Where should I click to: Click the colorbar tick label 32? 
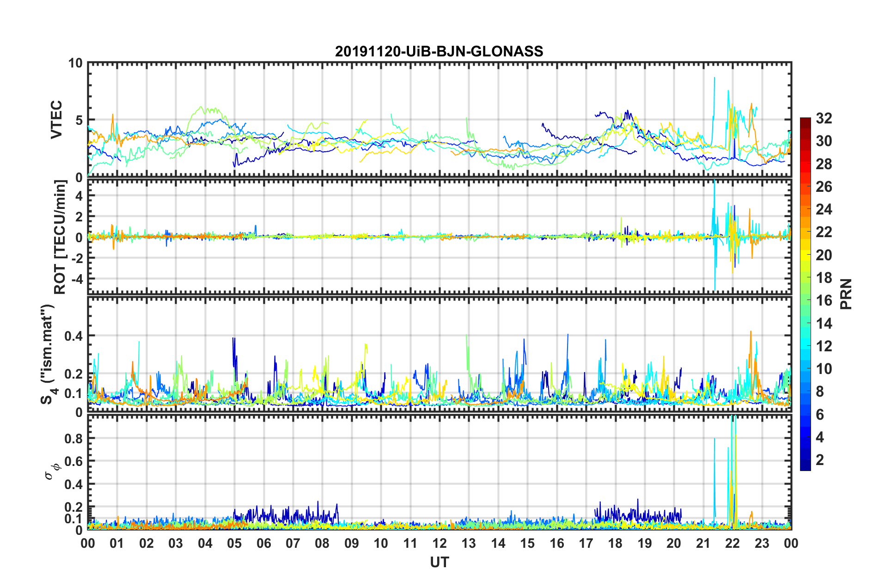824,118
